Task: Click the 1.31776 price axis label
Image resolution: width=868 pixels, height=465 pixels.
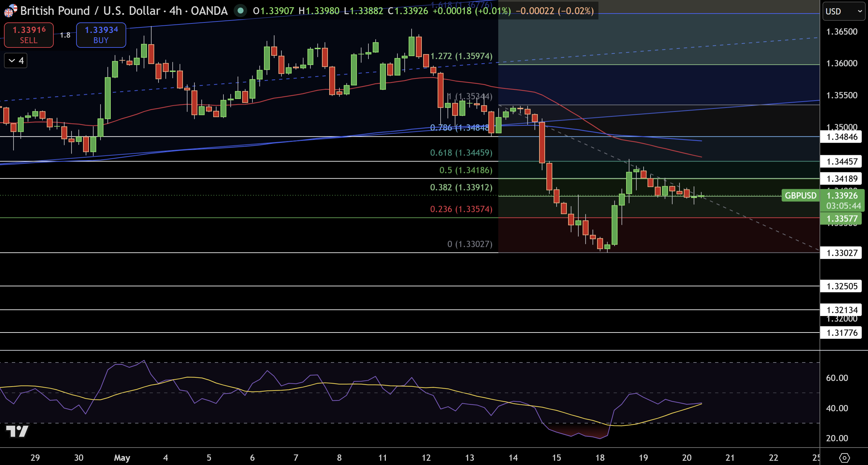Action: pyautogui.click(x=841, y=333)
